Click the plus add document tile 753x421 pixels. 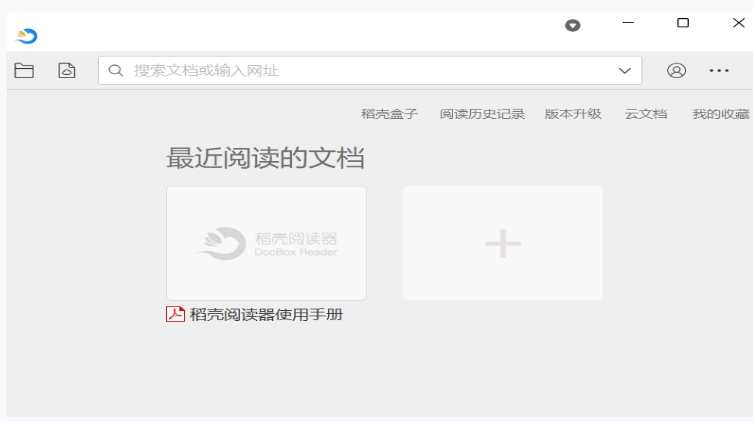(502, 243)
